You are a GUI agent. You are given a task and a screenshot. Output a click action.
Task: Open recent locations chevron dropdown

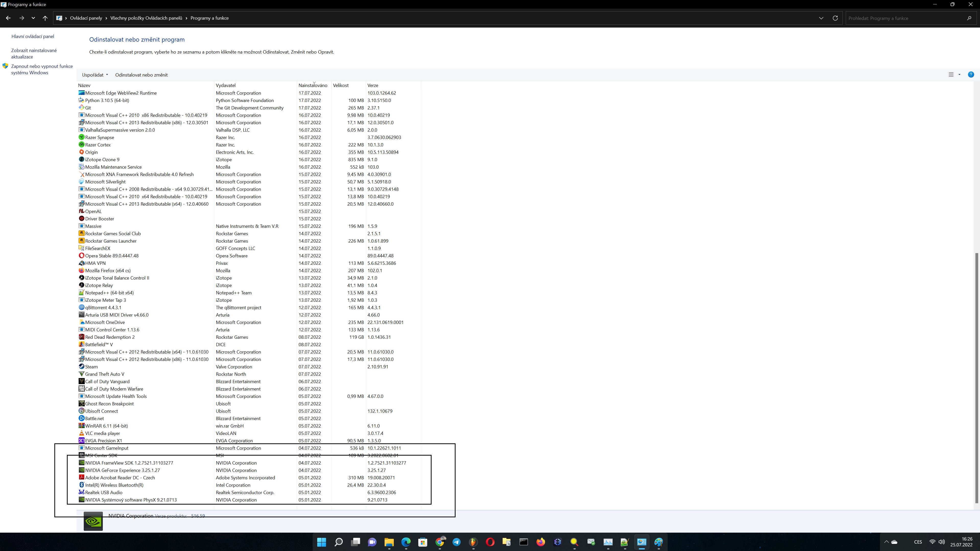(x=33, y=18)
